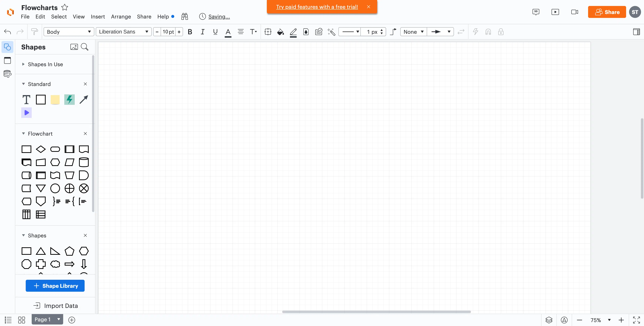The height and width of the screenshot is (326, 644).
Task: Pick the cylinder database flowchart shape
Action: pyautogui.click(x=83, y=162)
